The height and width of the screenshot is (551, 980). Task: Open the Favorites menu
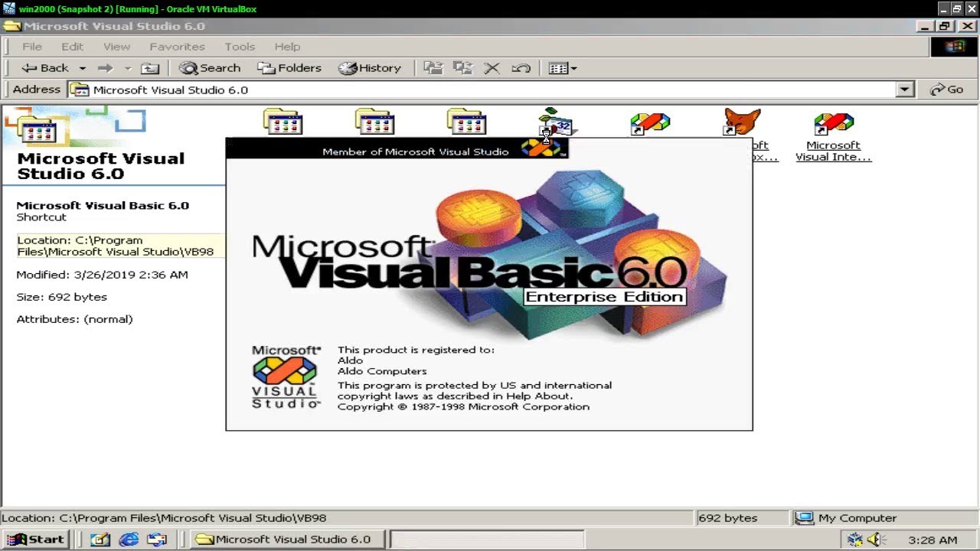point(177,47)
